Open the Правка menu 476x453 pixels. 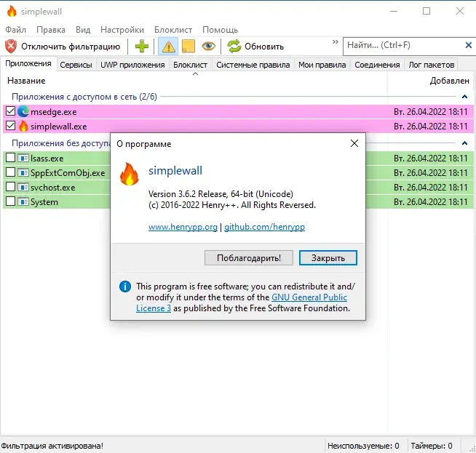(51, 30)
